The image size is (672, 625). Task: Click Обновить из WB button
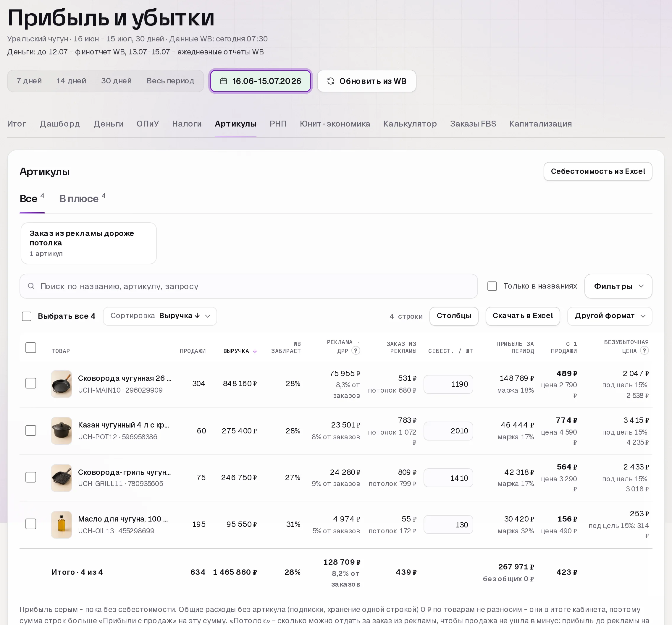pos(367,81)
